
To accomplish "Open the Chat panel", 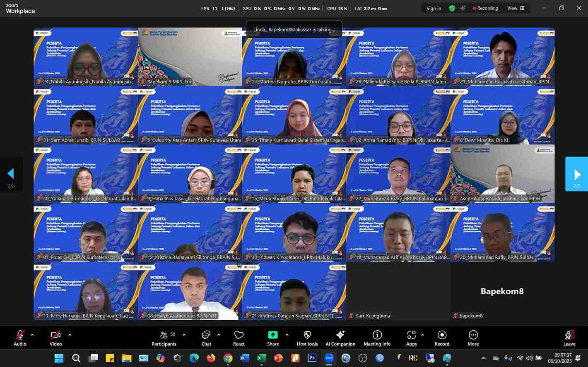I will click(x=206, y=338).
